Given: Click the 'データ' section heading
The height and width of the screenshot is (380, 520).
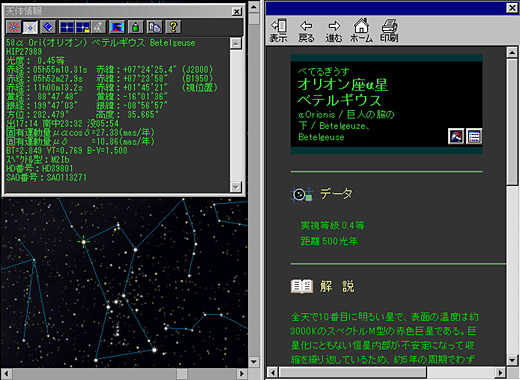Looking at the screenshot, I should [x=336, y=193].
